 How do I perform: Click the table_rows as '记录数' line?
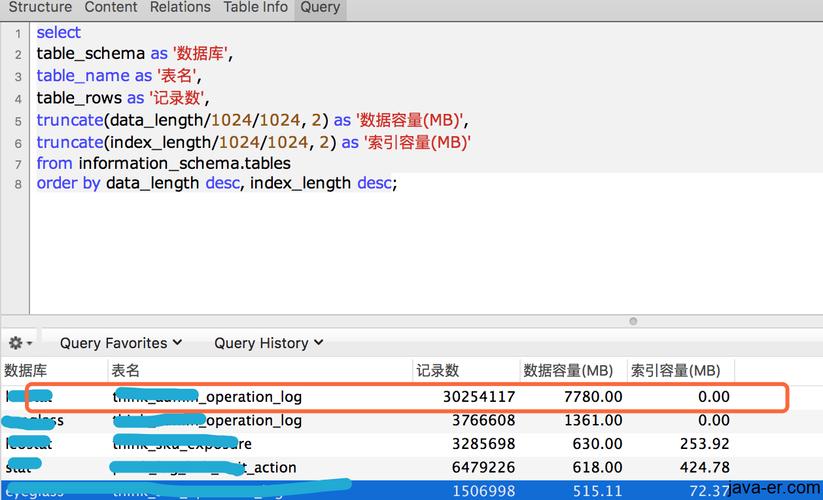tap(122, 98)
